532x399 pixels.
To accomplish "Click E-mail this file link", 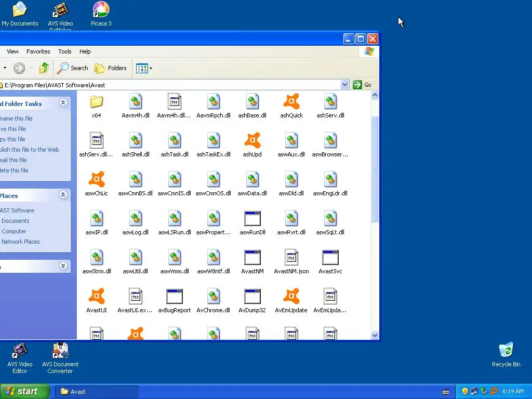I will (x=13, y=160).
